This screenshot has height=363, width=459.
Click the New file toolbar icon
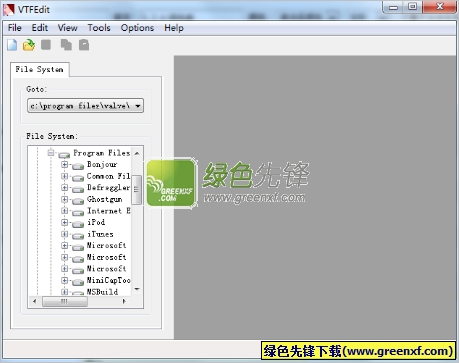[x=12, y=45]
